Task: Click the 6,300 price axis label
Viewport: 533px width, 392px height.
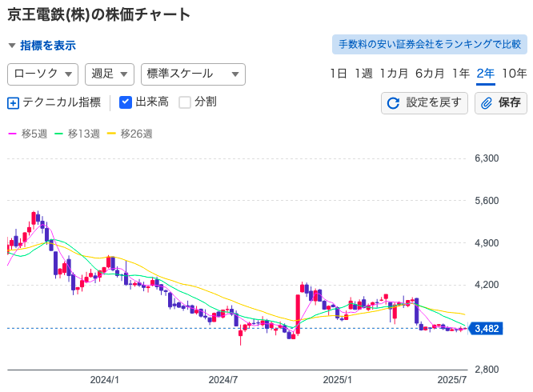Action: (487, 158)
